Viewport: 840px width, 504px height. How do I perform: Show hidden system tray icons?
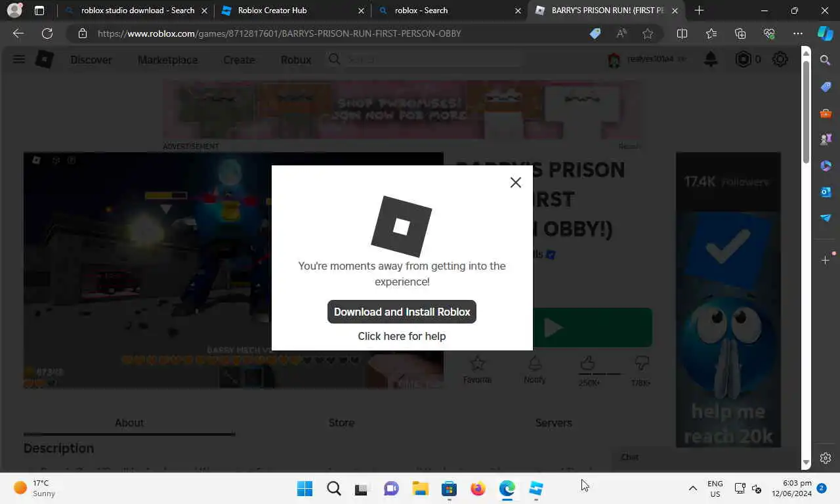click(692, 488)
